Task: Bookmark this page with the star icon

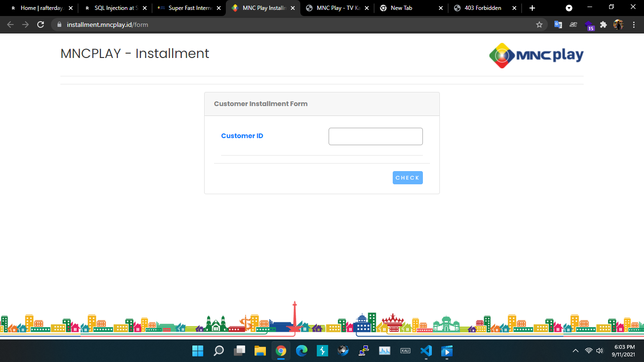Action: 539,25
